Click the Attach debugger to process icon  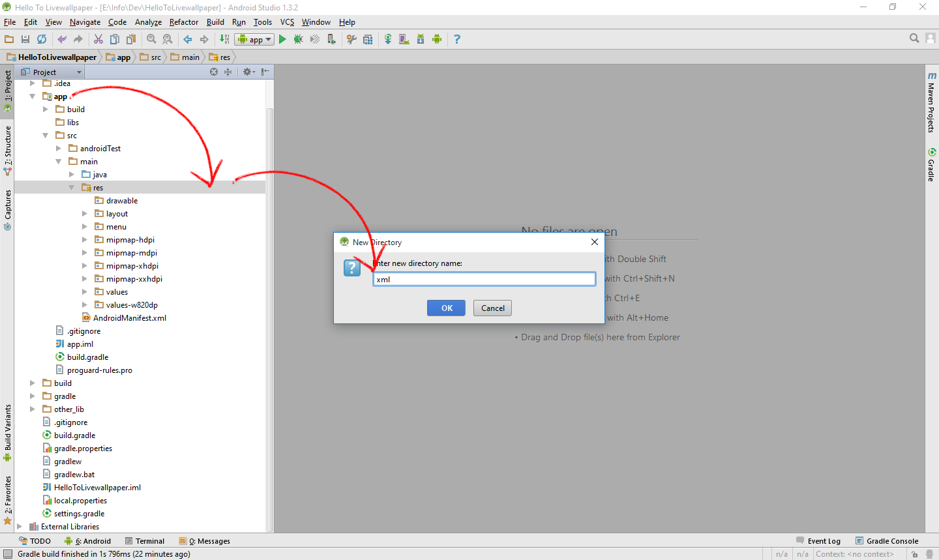(x=331, y=39)
